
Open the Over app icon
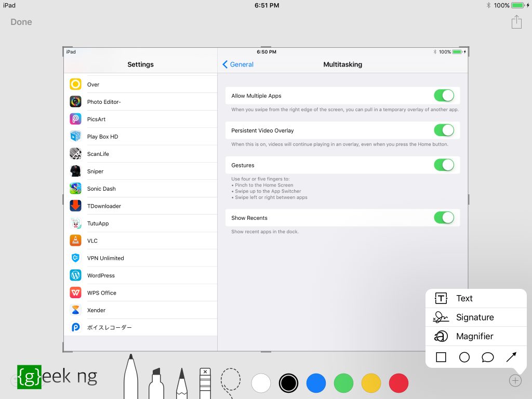[x=75, y=84]
